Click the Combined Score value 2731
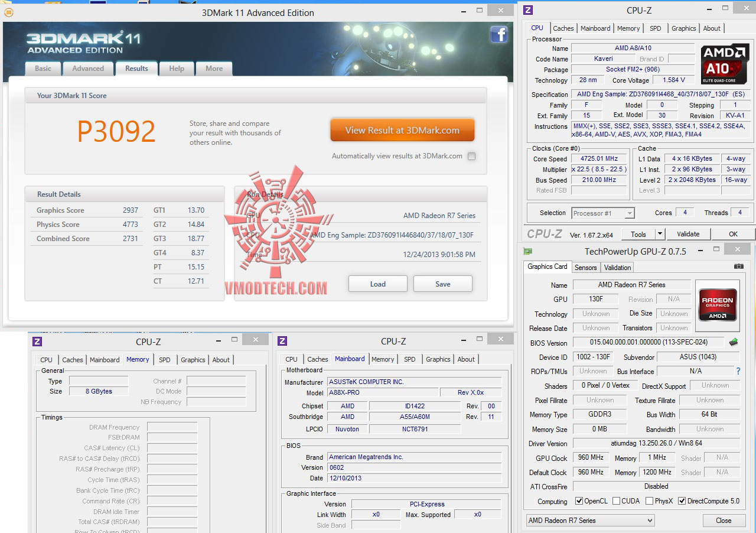This screenshot has width=756, height=533. [131, 239]
